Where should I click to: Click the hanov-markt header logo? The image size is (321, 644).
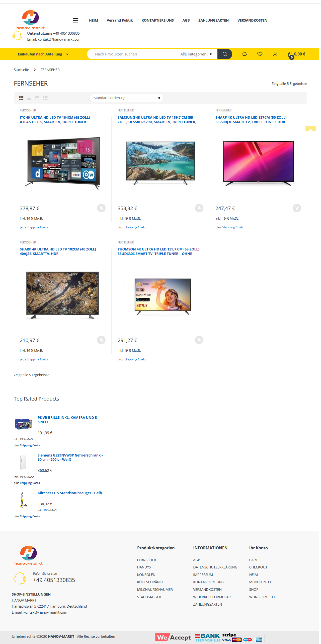click(31, 20)
